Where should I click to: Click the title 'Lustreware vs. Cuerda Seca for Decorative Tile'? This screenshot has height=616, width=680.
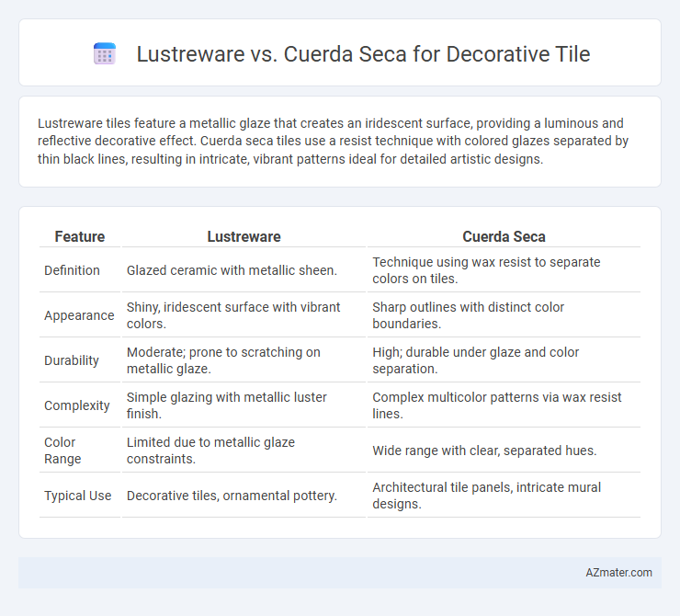(363, 54)
